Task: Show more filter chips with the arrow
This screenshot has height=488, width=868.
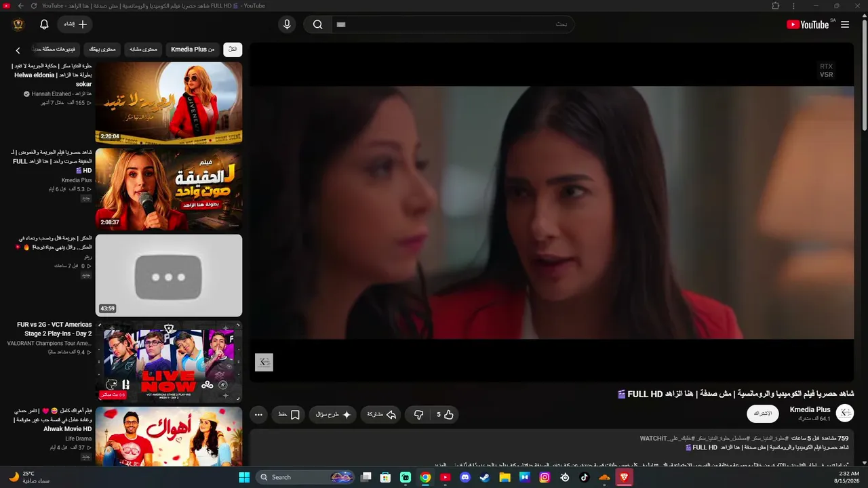Action: click(x=18, y=49)
